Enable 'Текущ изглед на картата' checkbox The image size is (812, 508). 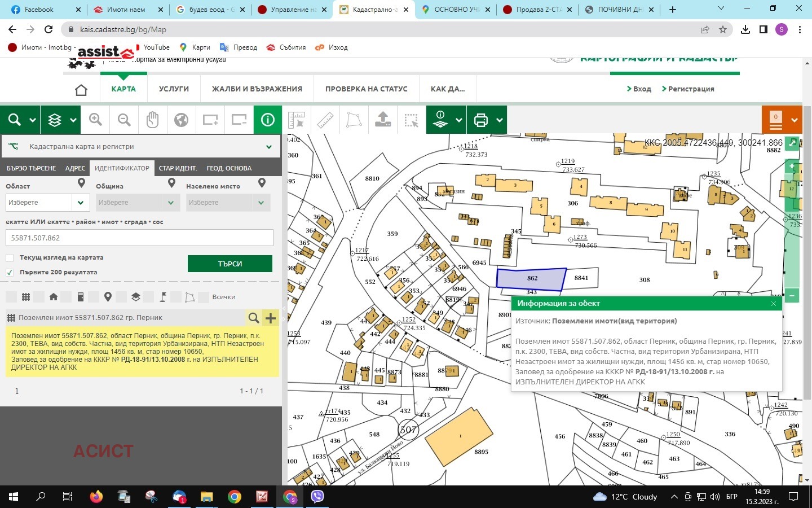[10, 258]
